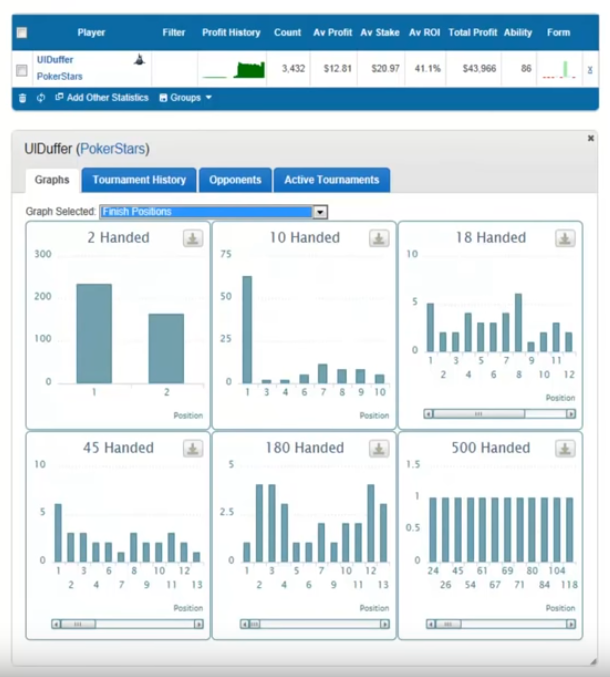Sort by the Count column header
This screenshot has height=677, width=610.
tap(288, 32)
